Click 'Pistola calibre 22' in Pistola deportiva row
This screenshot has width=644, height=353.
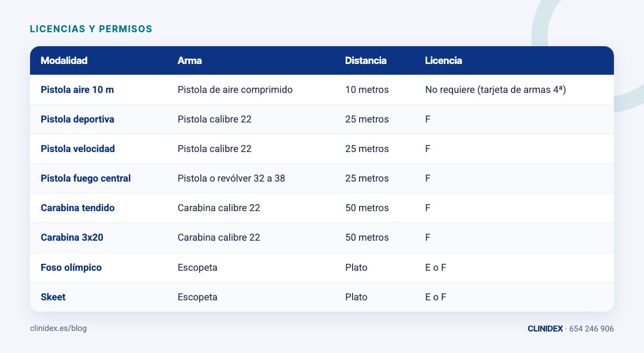(x=215, y=119)
